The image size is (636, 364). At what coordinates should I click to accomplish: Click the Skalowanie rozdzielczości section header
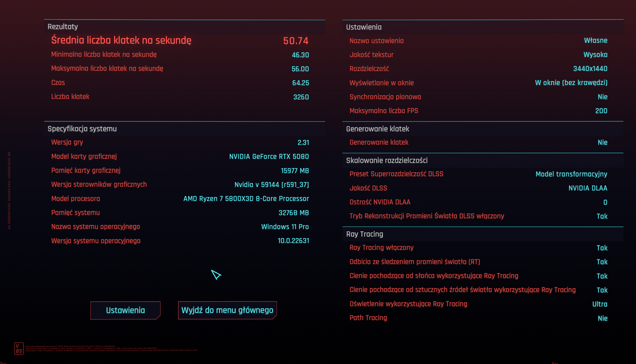386,160
